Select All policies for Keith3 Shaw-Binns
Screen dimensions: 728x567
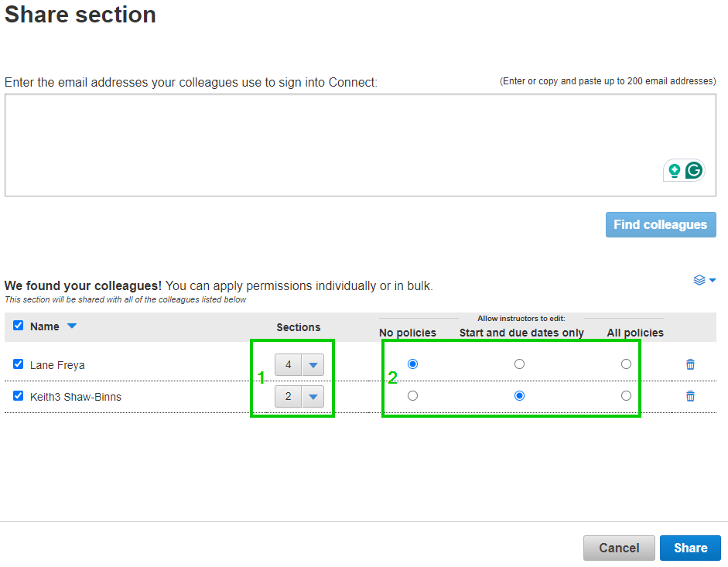(626, 396)
